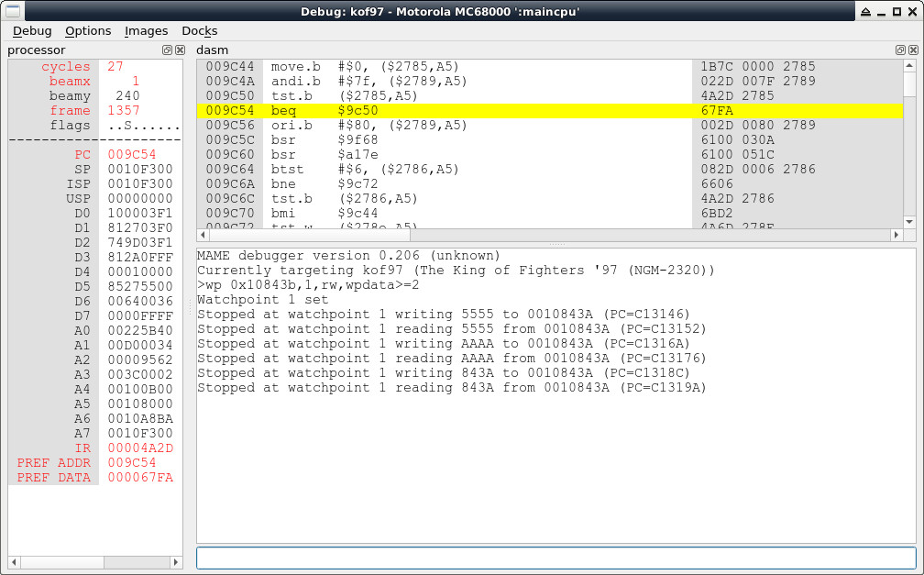Viewport: 924px width, 575px height.
Task: Click the processor panel horizontal scrollbar thumb
Action: tap(62, 562)
